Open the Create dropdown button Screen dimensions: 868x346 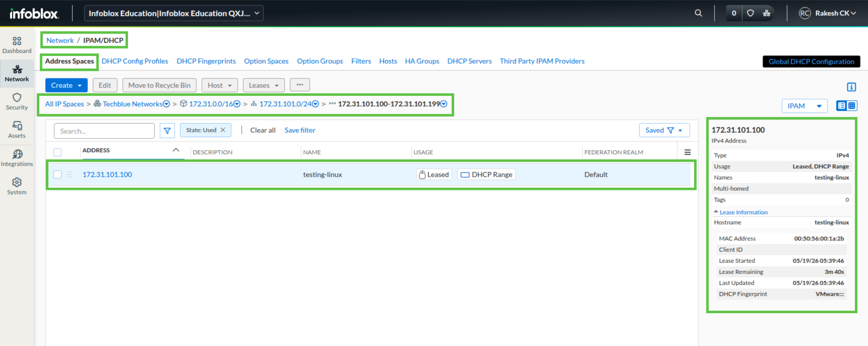[66, 85]
